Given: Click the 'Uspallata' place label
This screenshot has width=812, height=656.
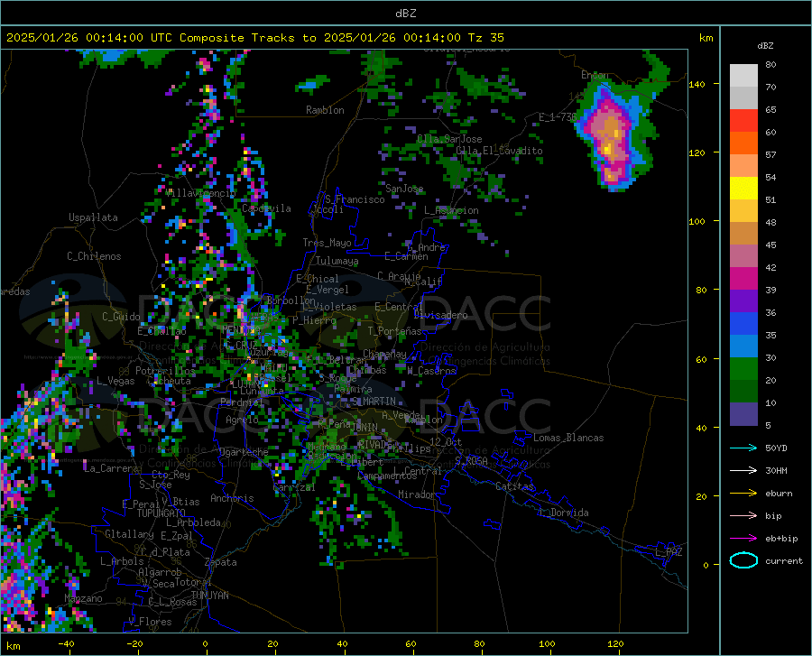Looking at the screenshot, I should click(x=93, y=217).
